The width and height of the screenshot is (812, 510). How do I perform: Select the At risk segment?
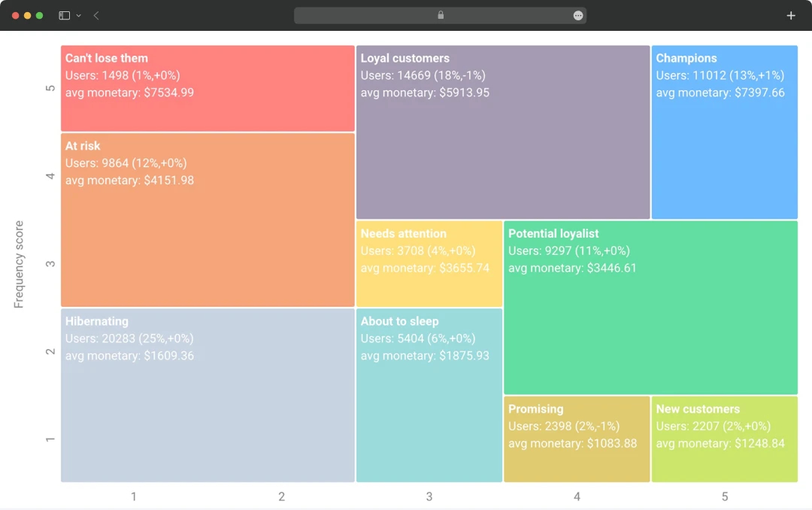click(x=208, y=218)
